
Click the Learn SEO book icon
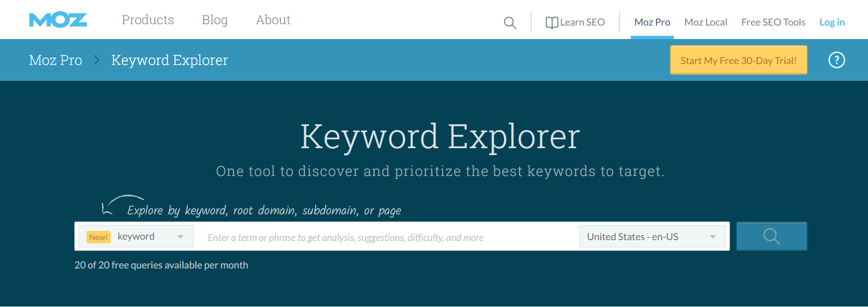click(552, 23)
